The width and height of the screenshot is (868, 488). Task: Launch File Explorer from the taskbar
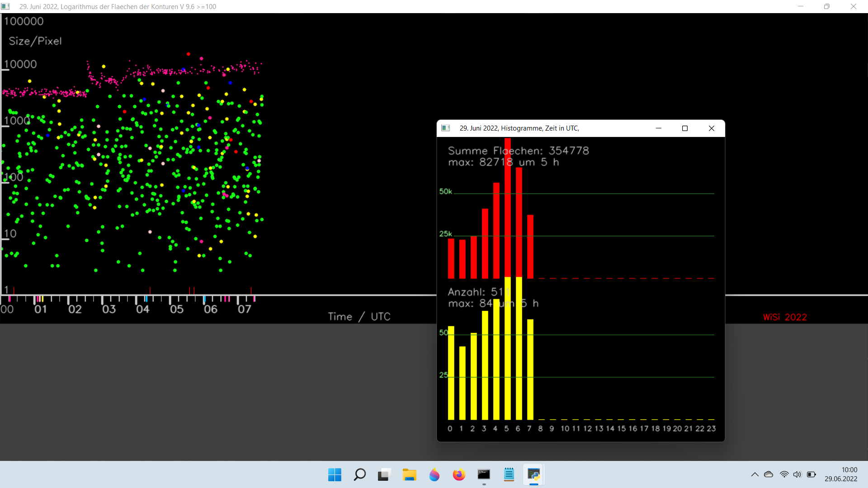[x=410, y=474]
